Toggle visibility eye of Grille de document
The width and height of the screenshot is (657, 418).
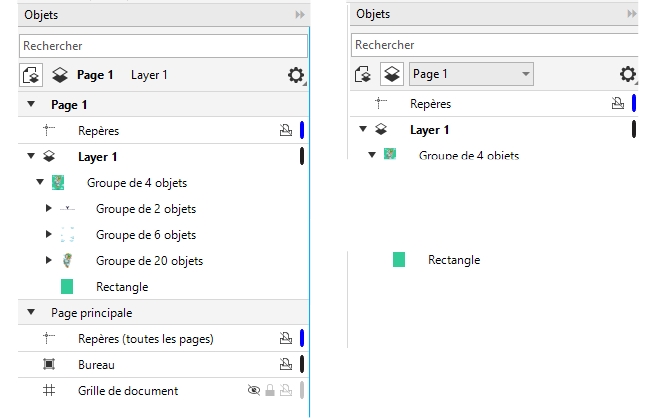tap(253, 391)
